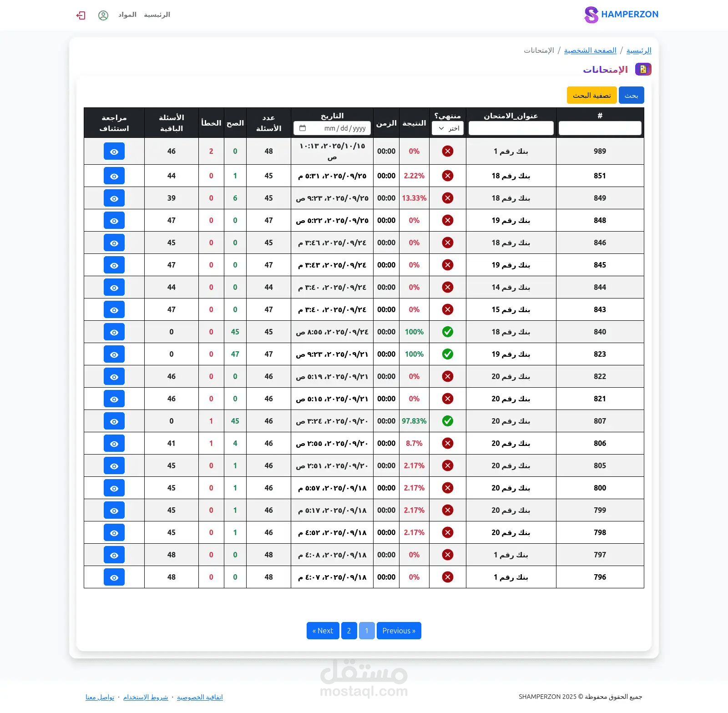Open the user profile icon

103,15
